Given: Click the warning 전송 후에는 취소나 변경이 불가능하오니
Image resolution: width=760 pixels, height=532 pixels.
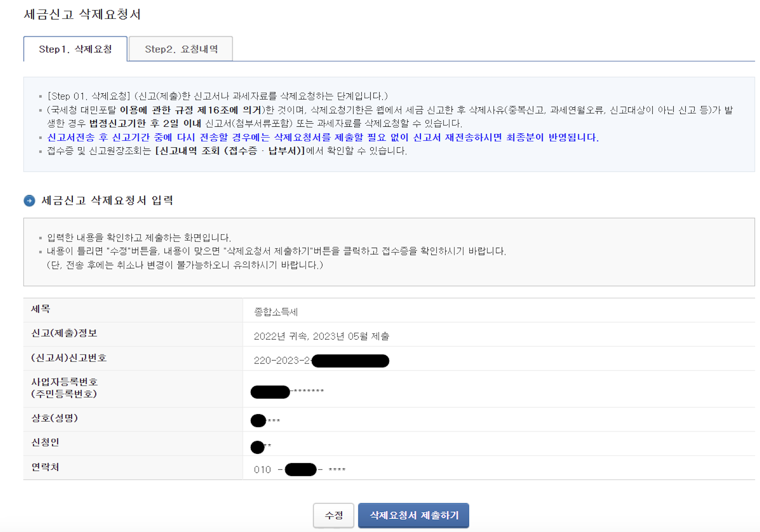Looking at the screenshot, I should click(185, 265).
